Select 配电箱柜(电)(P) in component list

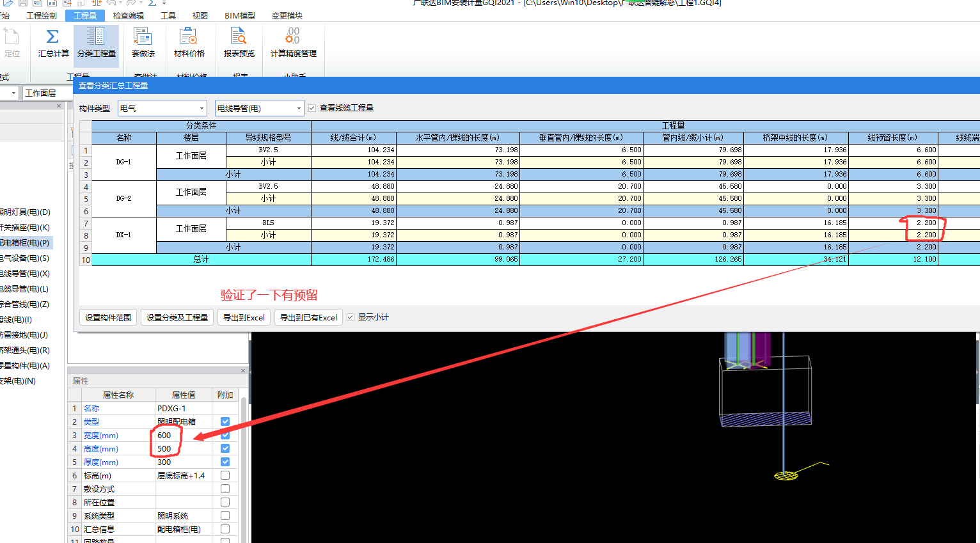point(26,242)
